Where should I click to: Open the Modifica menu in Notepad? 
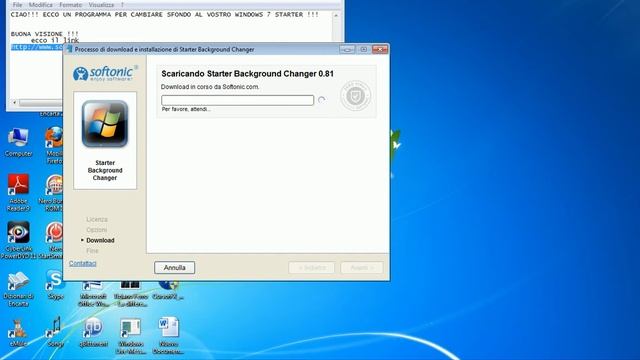coord(40,5)
